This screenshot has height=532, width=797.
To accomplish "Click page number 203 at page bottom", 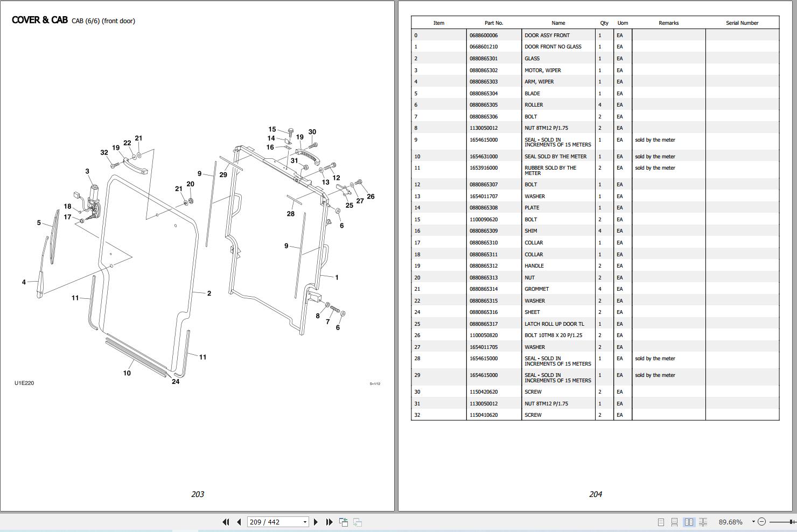I will point(198,494).
